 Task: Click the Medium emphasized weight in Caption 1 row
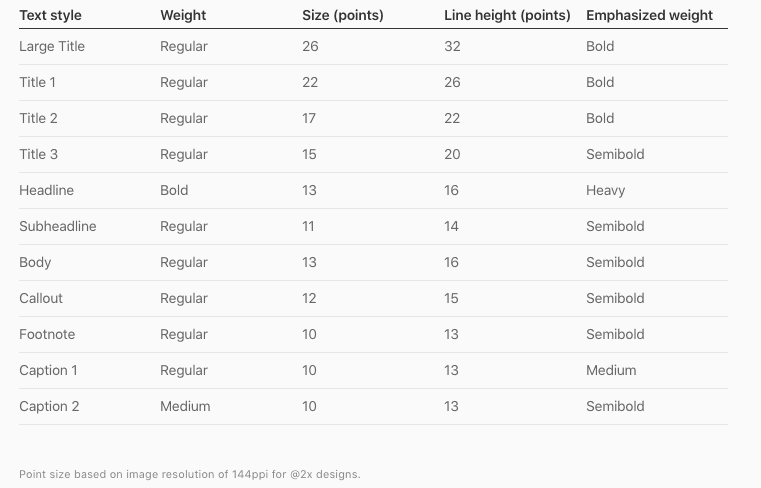tap(611, 370)
